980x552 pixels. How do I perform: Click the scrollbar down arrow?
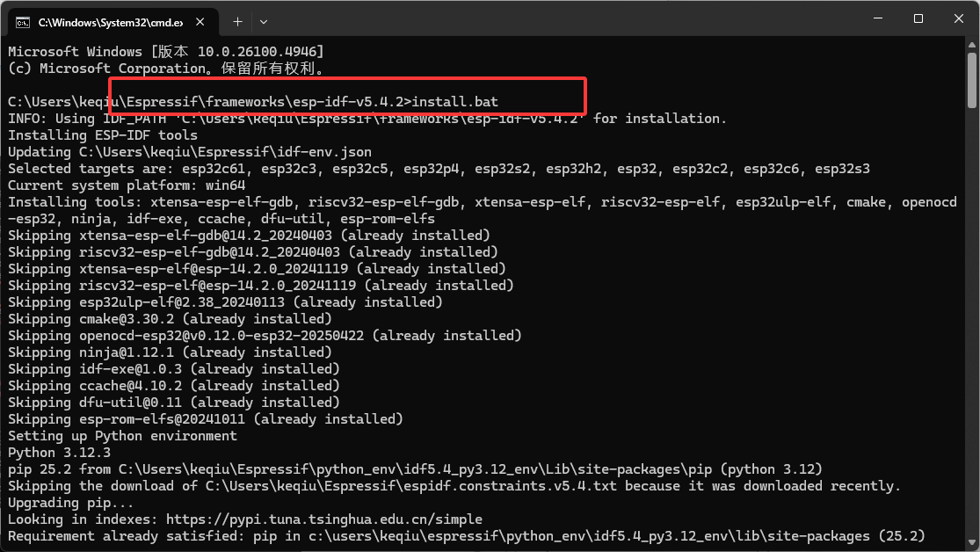click(972, 544)
